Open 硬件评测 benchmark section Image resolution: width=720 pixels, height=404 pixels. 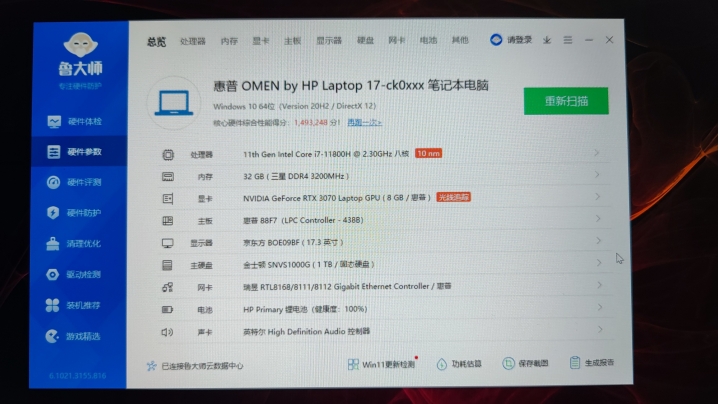point(74,182)
